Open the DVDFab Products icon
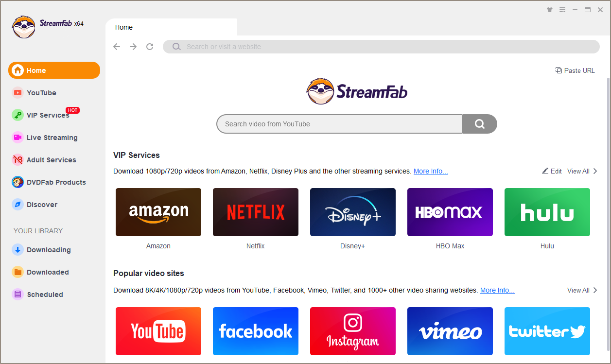The image size is (611, 364). (x=17, y=182)
